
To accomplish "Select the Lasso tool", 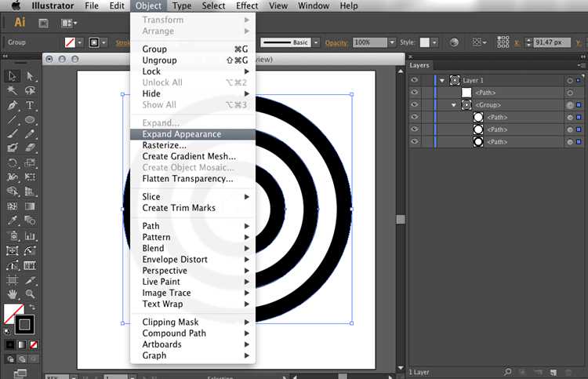I will [x=30, y=90].
